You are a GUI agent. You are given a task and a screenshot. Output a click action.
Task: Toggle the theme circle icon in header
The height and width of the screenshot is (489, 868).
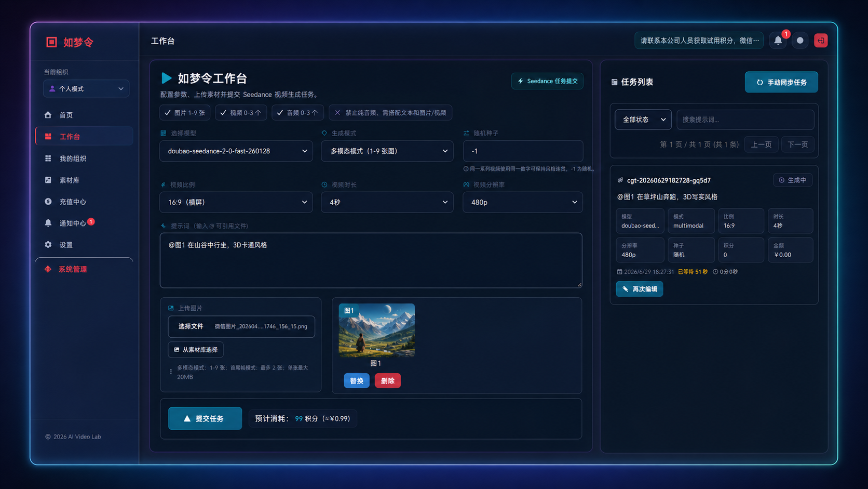click(x=800, y=41)
